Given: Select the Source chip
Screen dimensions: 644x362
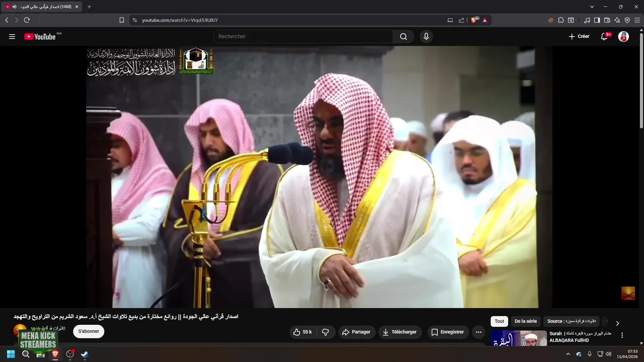Looking at the screenshot, I should pos(572,321).
